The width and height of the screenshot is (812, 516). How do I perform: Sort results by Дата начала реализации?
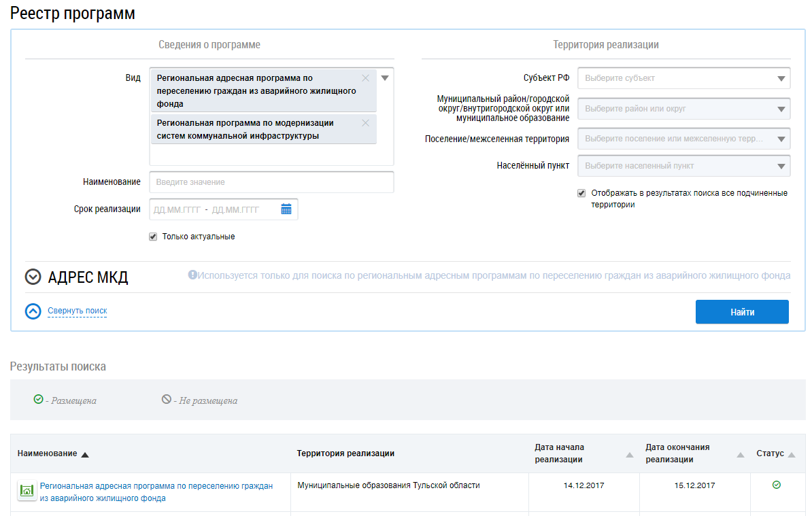tap(629, 455)
